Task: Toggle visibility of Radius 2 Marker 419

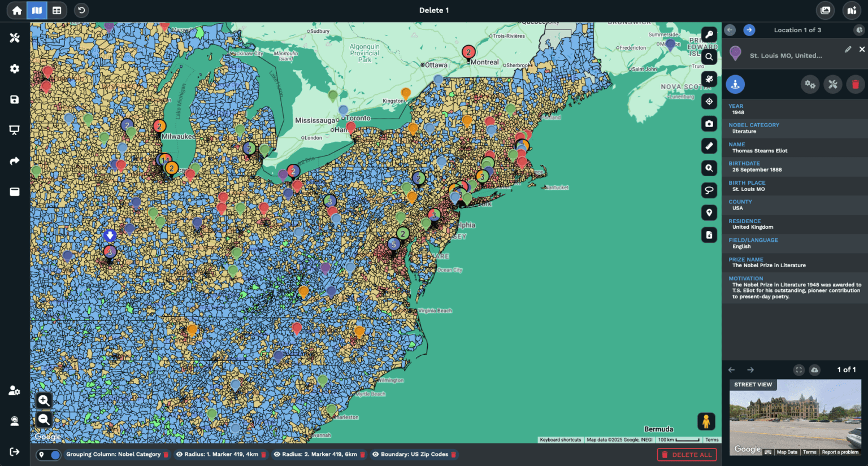Action: pos(277,454)
